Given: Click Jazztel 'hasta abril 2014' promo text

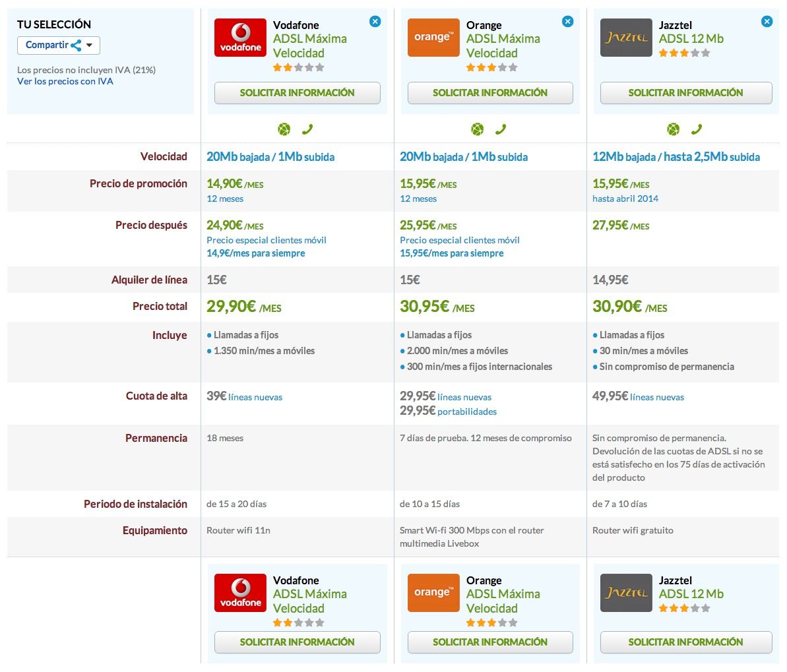Looking at the screenshot, I should pos(625,199).
